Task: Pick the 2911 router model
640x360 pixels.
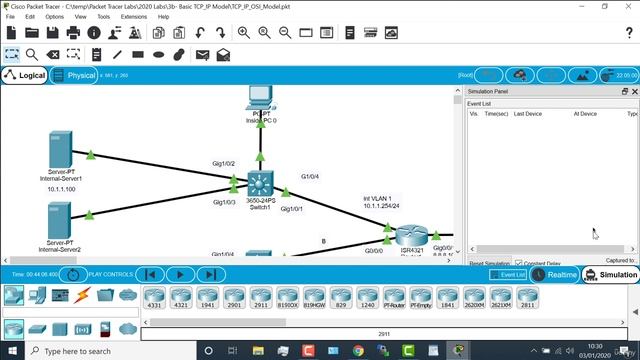Action: (261, 298)
